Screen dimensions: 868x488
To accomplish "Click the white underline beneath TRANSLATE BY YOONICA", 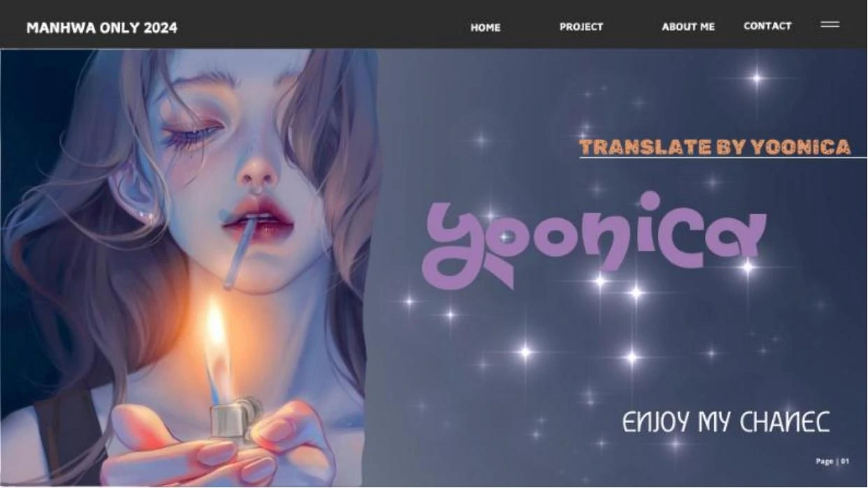I will coord(723,158).
